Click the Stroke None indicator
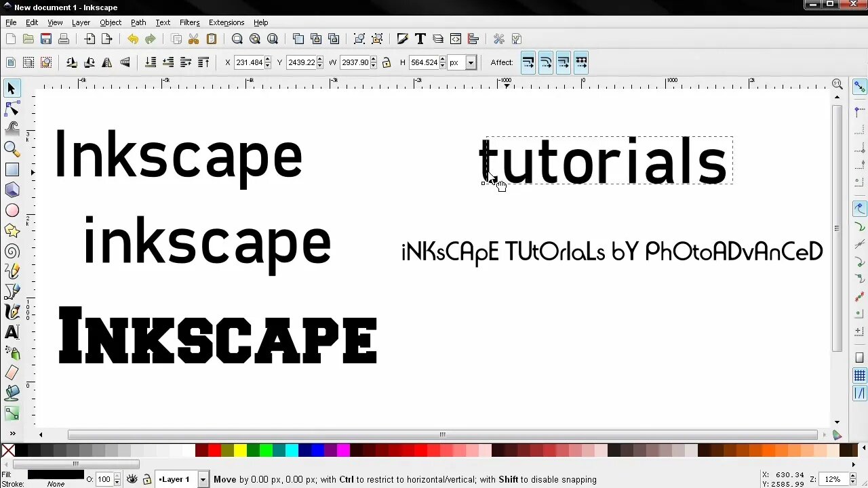The width and height of the screenshot is (868, 488). [56, 484]
